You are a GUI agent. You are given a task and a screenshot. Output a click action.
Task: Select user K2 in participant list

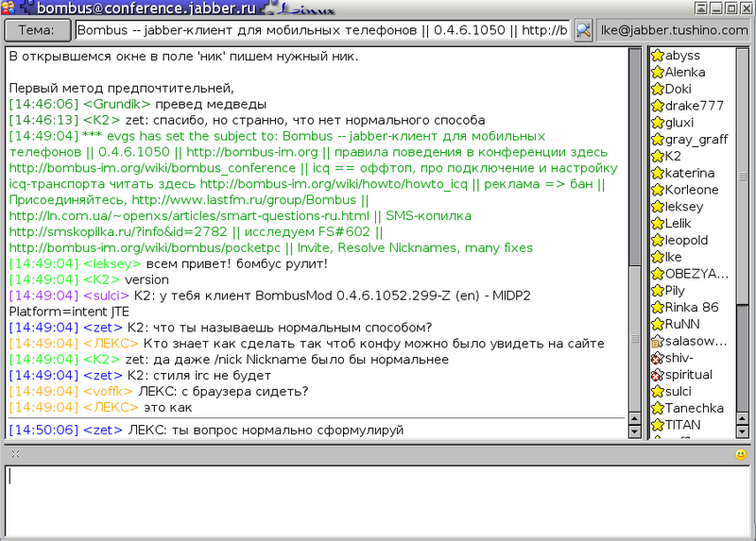[x=673, y=156]
